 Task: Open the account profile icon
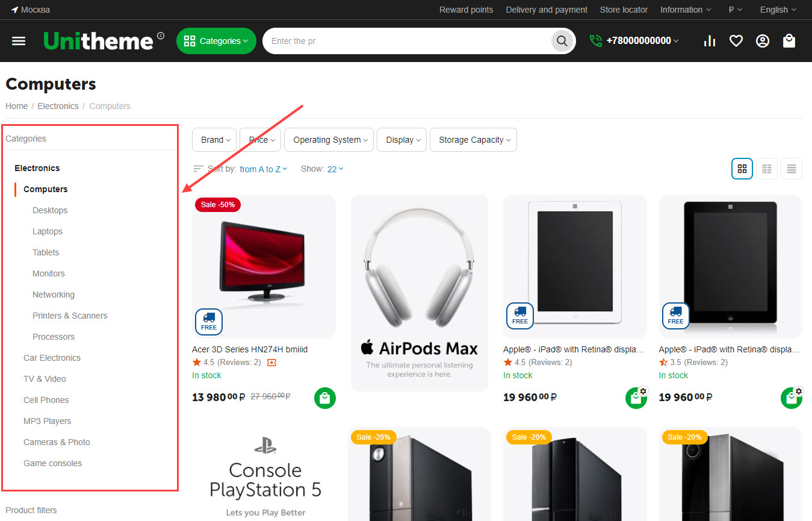coord(762,41)
